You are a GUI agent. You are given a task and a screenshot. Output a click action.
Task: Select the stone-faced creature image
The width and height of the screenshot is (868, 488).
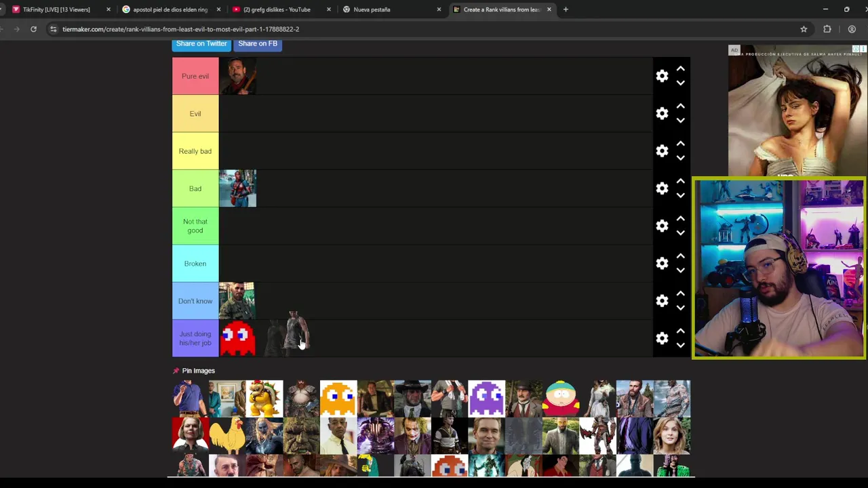(301, 436)
